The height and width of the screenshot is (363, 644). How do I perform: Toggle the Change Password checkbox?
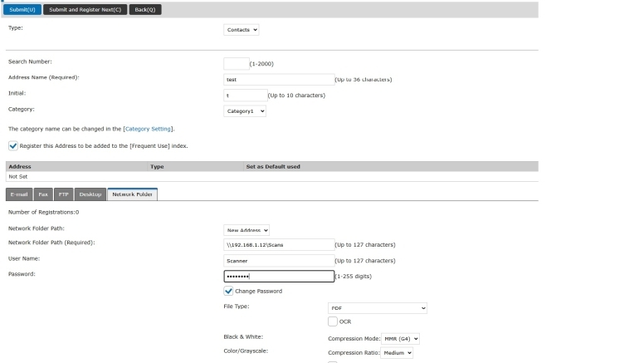[x=229, y=292]
